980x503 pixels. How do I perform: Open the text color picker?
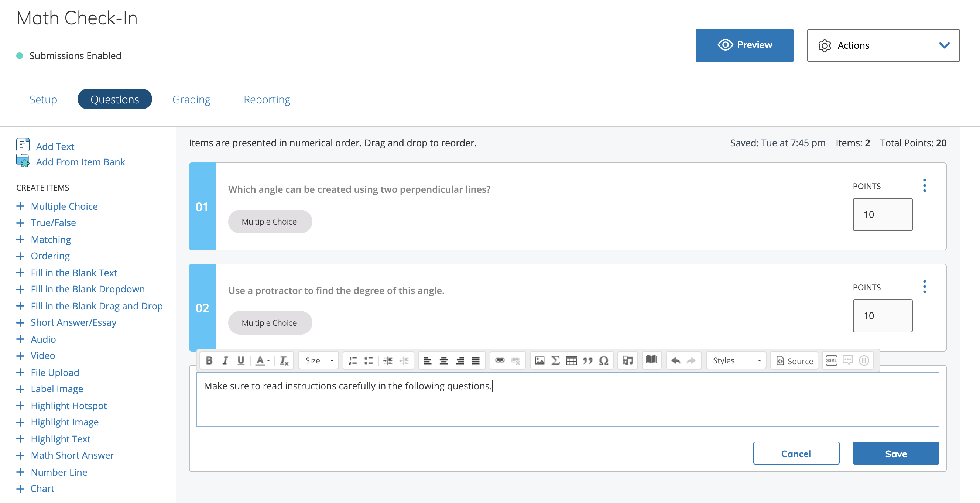[x=263, y=360]
